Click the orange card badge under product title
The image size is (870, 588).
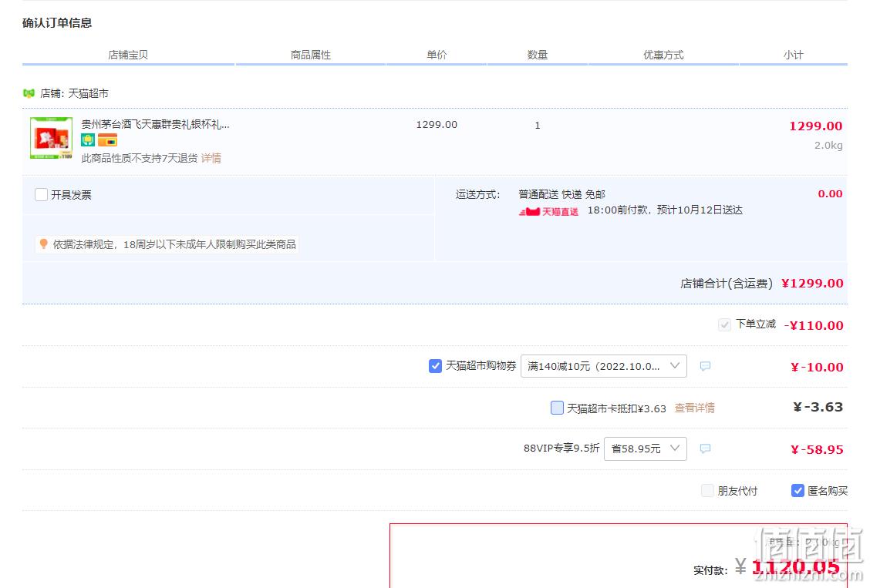tap(107, 139)
